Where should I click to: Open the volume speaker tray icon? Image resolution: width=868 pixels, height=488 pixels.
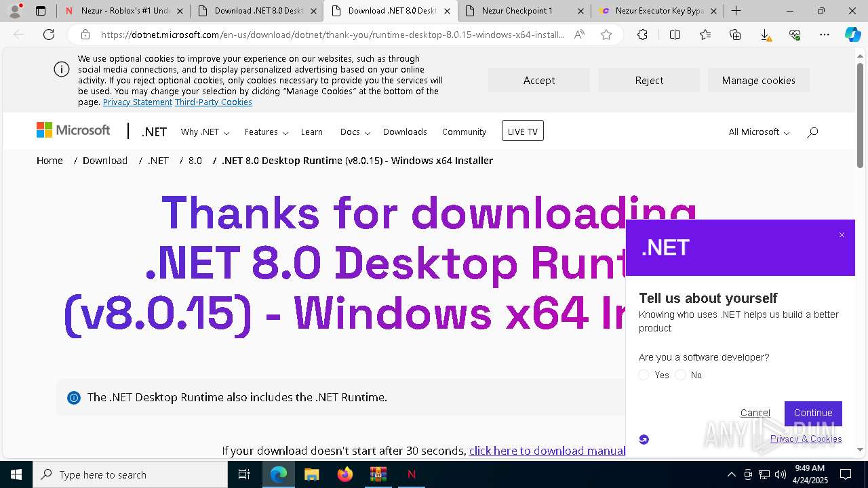point(780,474)
